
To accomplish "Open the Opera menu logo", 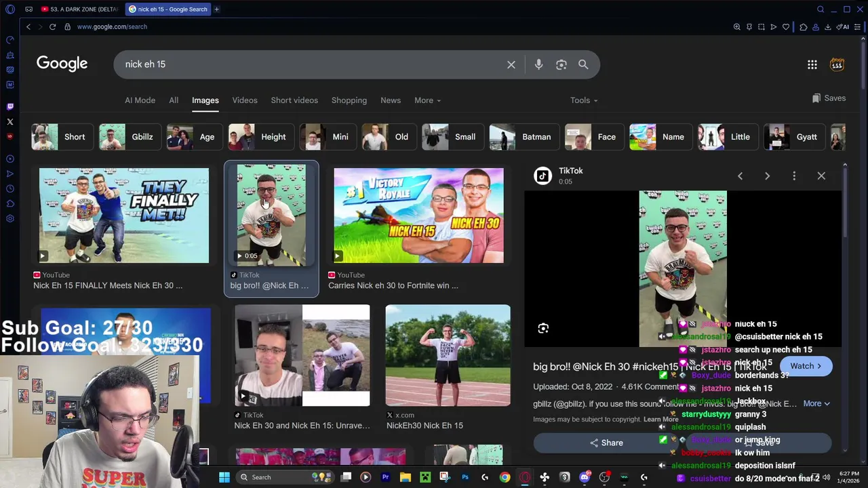I will 9,9.
